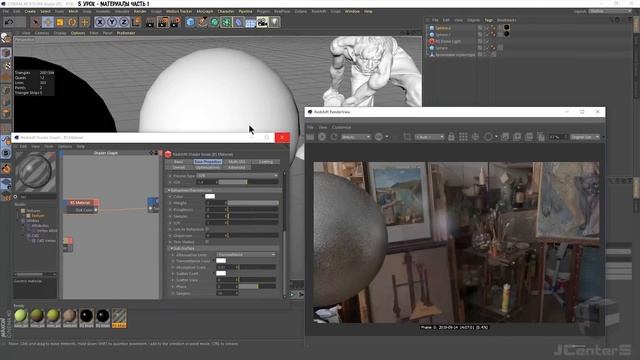This screenshot has width=640, height=360.
Task: Click the Undo arrow in main toolbar
Action: [9, 22]
